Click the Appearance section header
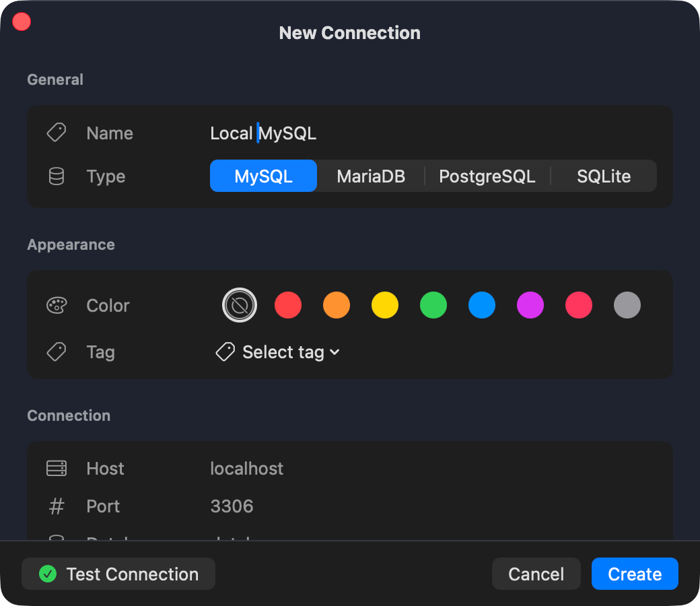The height and width of the screenshot is (606, 700). 71,244
